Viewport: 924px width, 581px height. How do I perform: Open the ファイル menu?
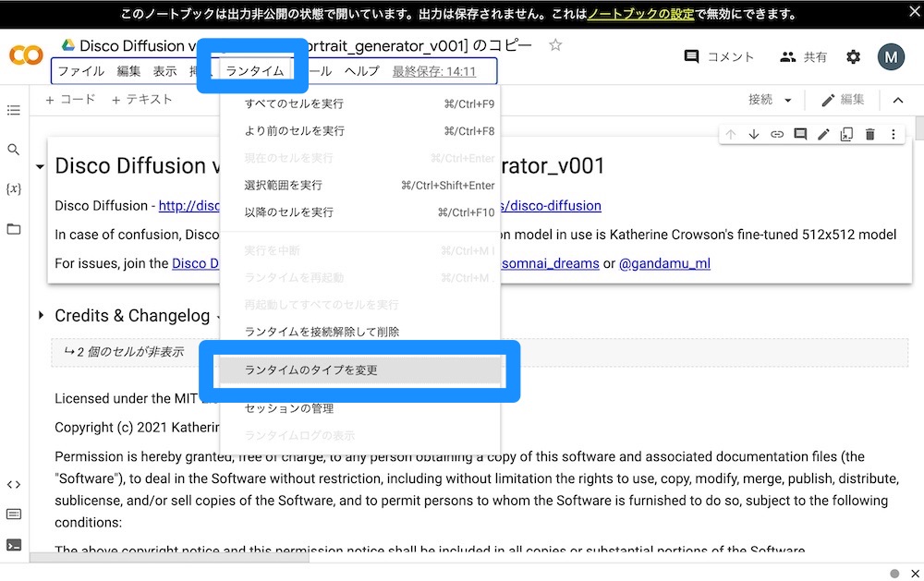click(80, 71)
